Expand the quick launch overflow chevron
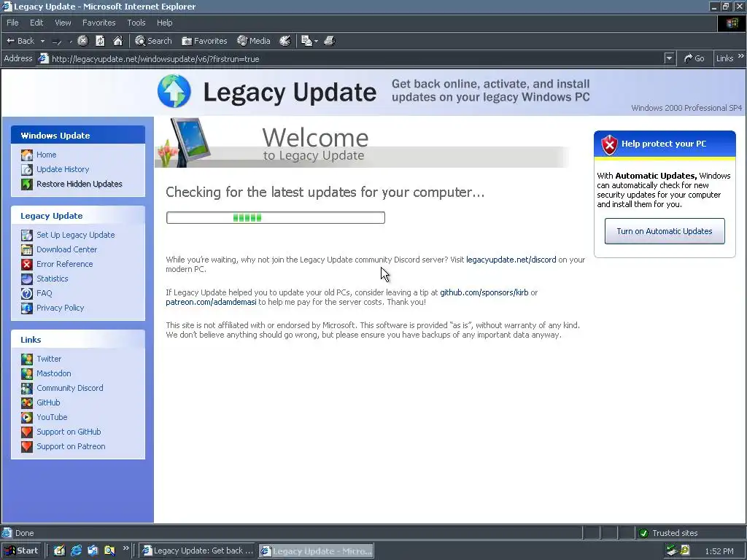This screenshot has height=560, width=747. click(x=125, y=548)
